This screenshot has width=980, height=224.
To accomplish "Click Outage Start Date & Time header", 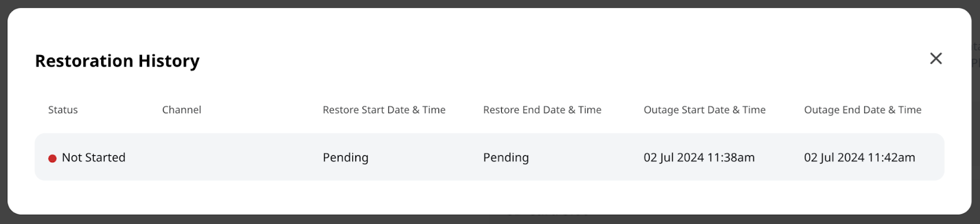I will [x=704, y=110].
